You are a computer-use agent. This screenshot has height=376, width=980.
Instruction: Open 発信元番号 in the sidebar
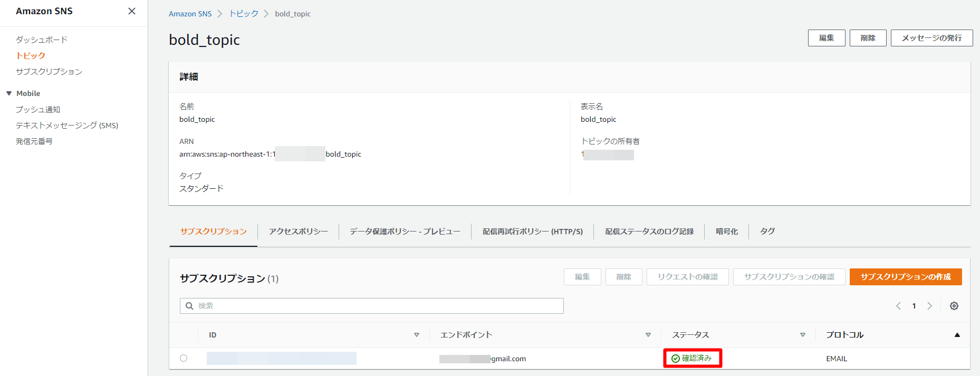click(x=34, y=141)
